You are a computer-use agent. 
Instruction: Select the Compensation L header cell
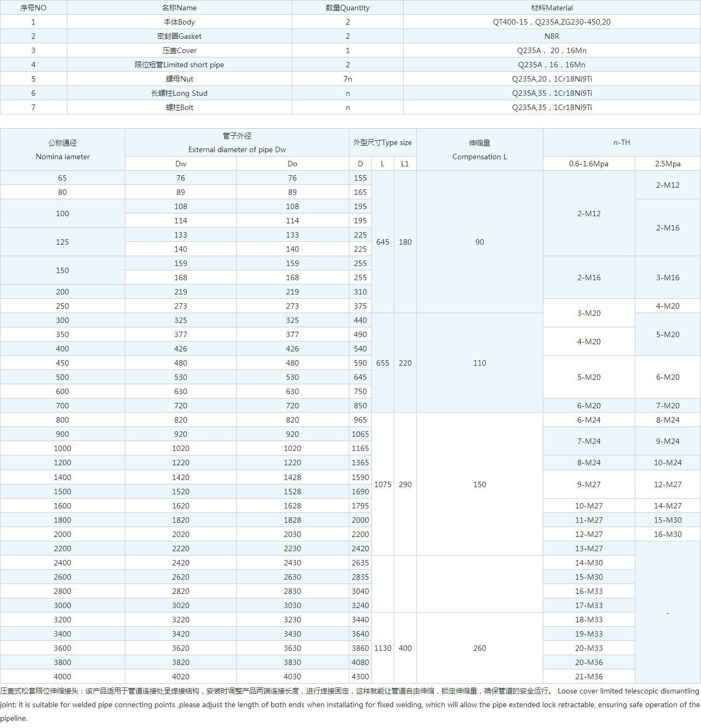pos(479,149)
